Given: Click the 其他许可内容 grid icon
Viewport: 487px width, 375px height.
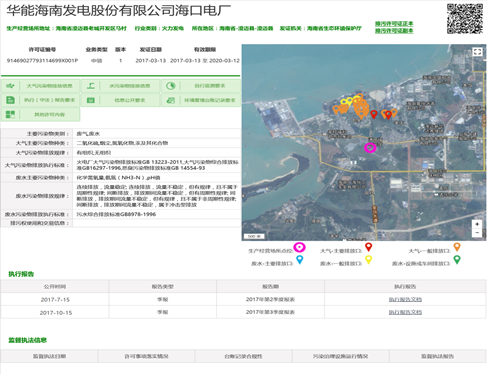Looking at the screenshot, I should (10, 114).
